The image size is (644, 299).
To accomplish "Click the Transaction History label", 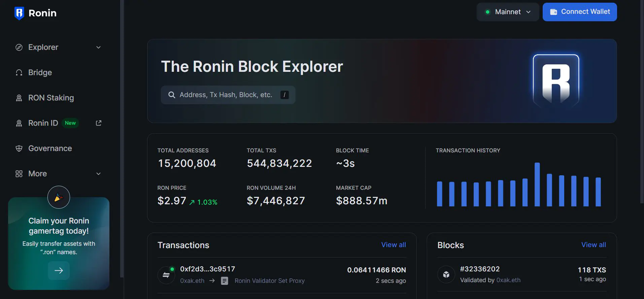I will tap(468, 150).
